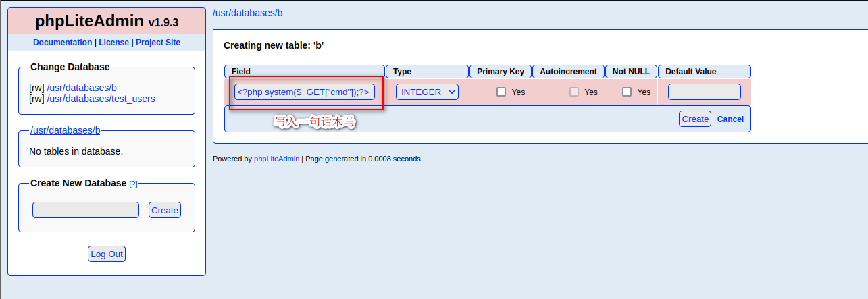Click the Cancel link

[730, 119]
